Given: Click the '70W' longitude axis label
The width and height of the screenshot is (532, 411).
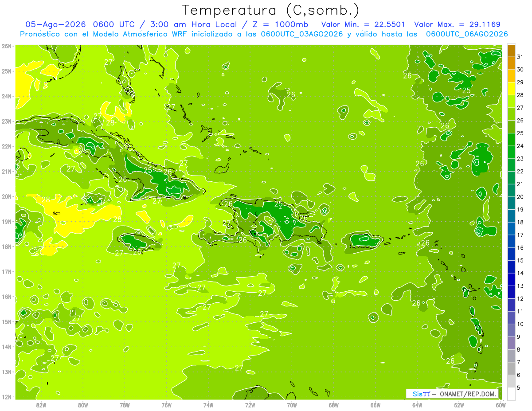Looking at the screenshot, I should click(x=292, y=405).
